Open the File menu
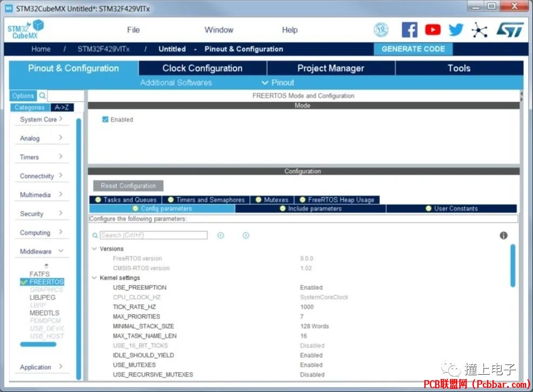Screen dimensions: 533x392 (133, 30)
